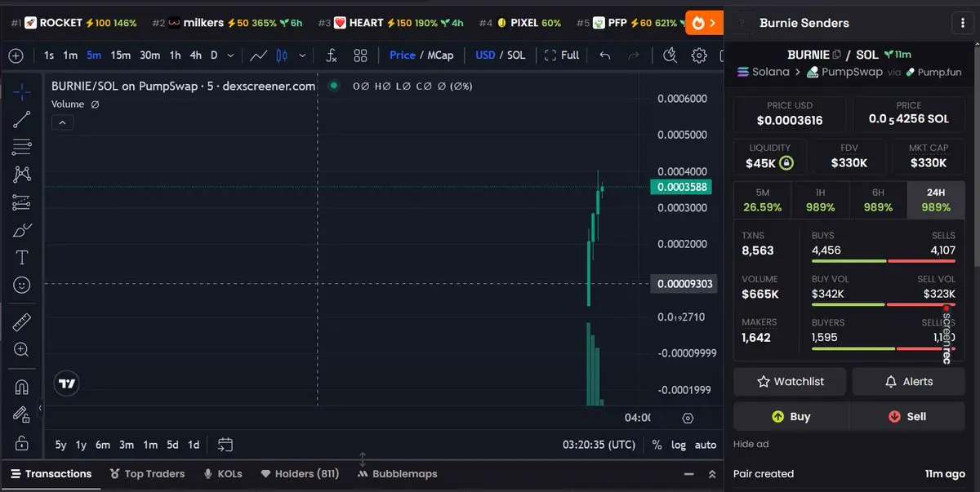The height and width of the screenshot is (492, 980).
Task: Redo the chart action
Action: 633,55
